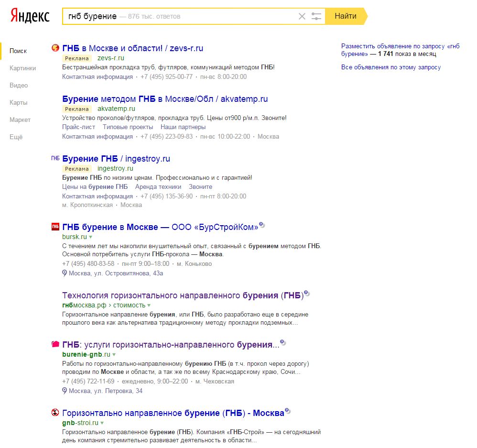Click badge icon beside Технология горизонтального title
The image size is (477, 448).
[x=307, y=294]
